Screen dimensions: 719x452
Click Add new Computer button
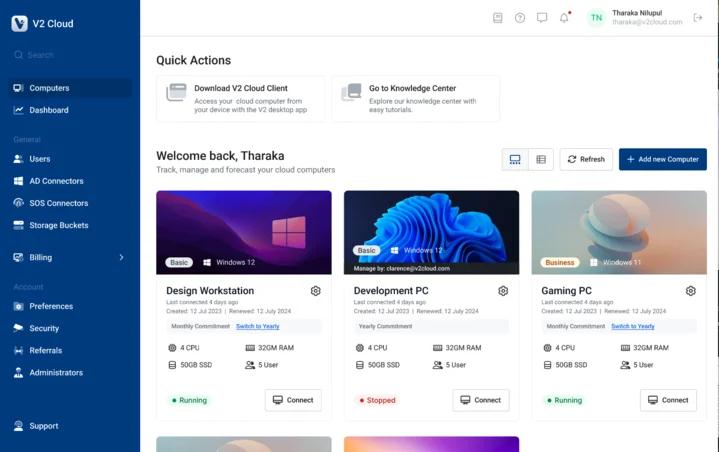point(662,159)
